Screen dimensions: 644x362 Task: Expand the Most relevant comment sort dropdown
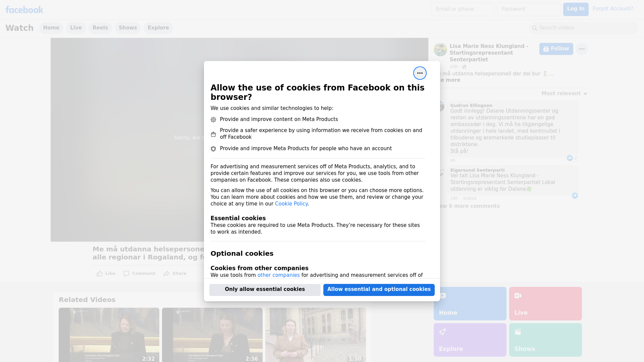point(564,94)
